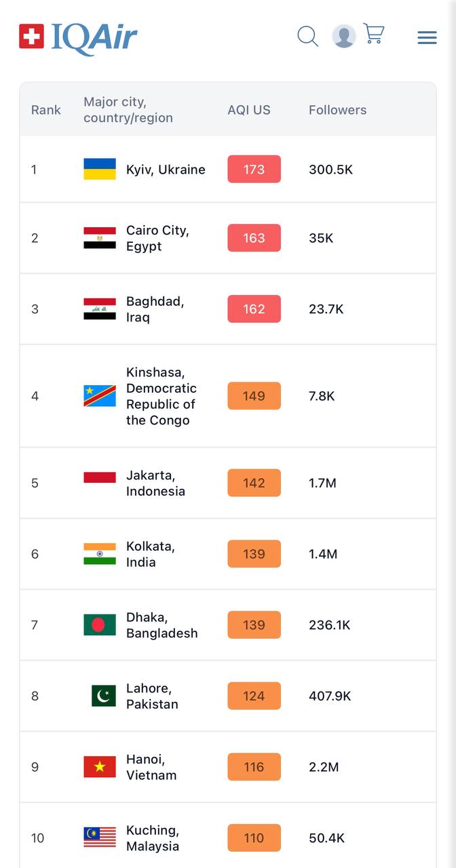Open the hamburger menu
This screenshot has width=456, height=868.
click(x=427, y=37)
